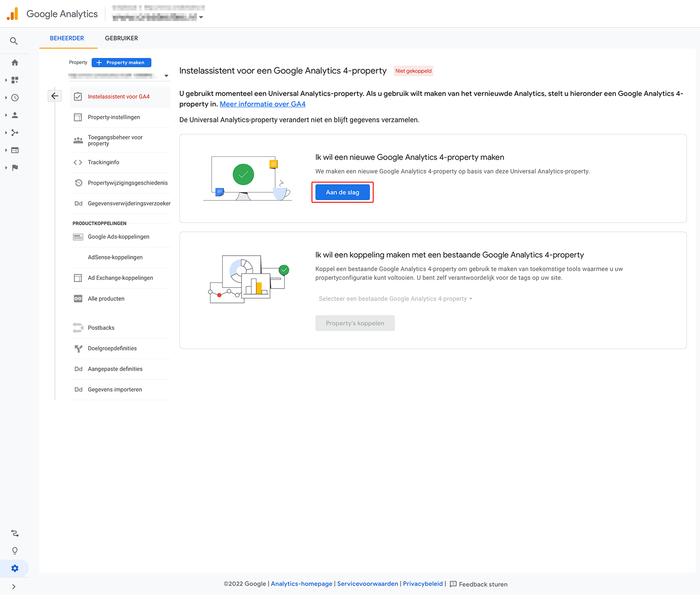The image size is (700, 595).
Task: Expand Behavior section arrow in sidebar
Action: pos(6,150)
